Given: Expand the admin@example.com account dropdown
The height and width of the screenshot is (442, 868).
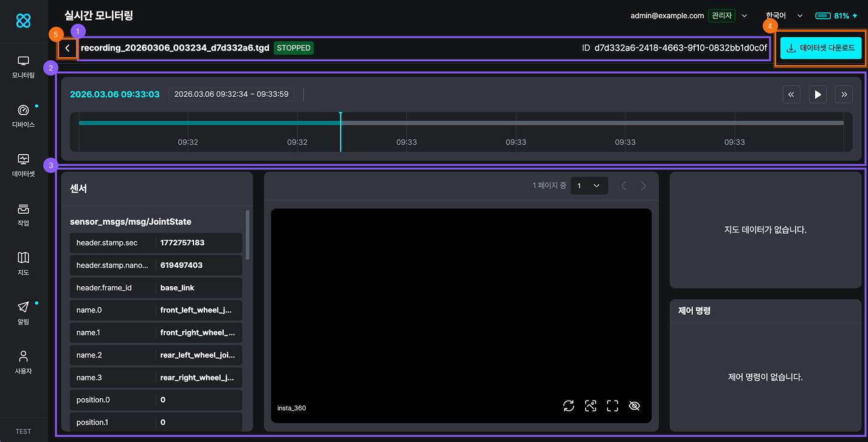Looking at the screenshot, I should pyautogui.click(x=745, y=16).
